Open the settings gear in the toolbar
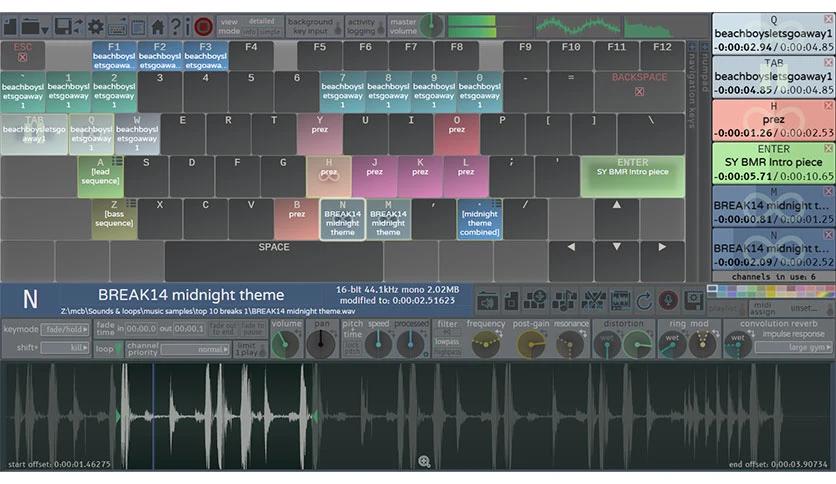The height and width of the screenshot is (484, 836). click(95, 27)
